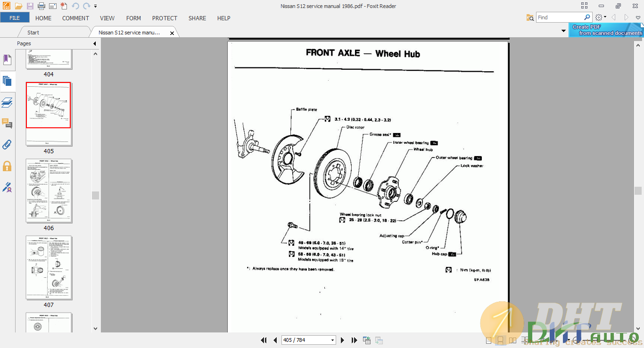The height and width of the screenshot is (348, 644).
Task: Click the Foxit Reader application logo icon
Action: click(x=7, y=6)
